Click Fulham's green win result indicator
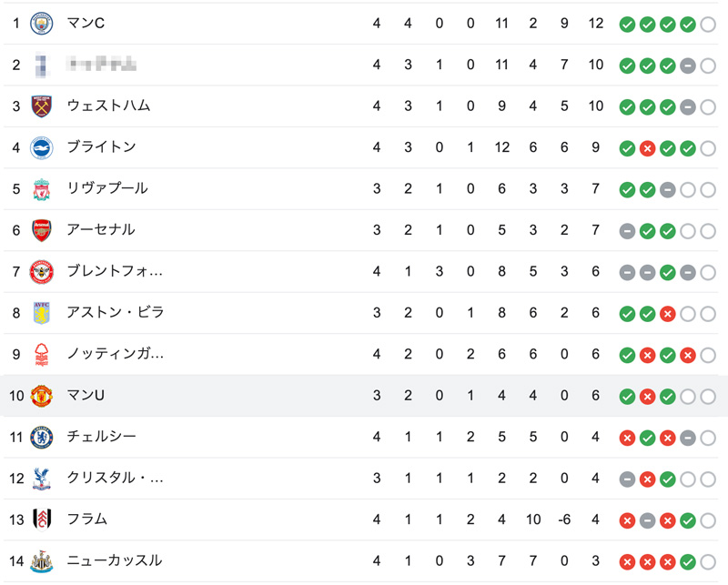The image size is (728, 585). tap(688, 521)
